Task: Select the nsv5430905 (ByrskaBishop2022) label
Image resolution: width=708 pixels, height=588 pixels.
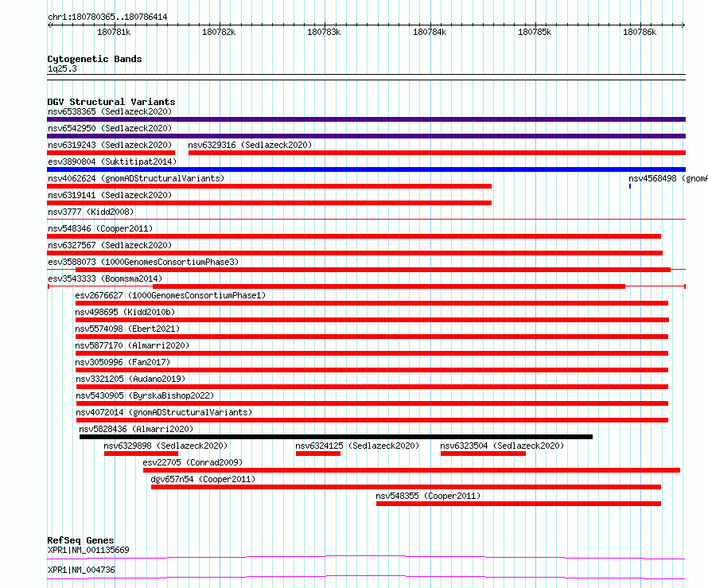Action: [x=145, y=395]
